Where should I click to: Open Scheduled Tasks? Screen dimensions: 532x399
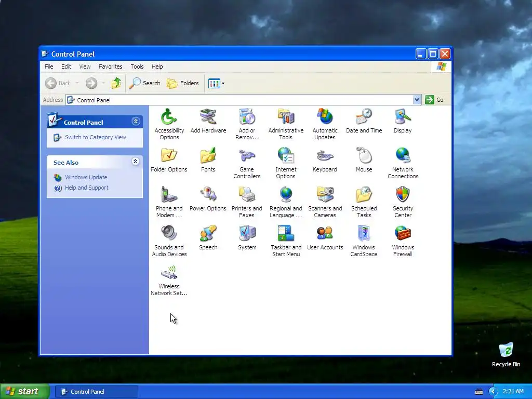[x=364, y=202]
